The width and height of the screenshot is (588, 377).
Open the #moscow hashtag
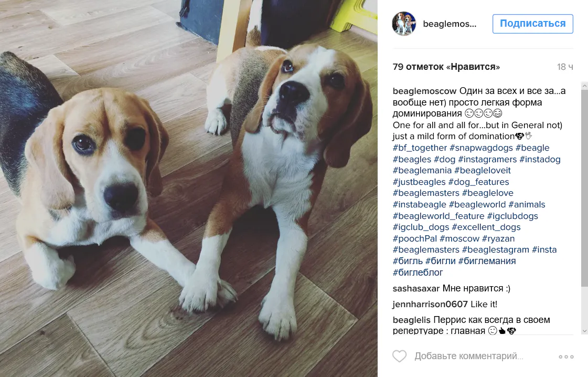(x=459, y=238)
